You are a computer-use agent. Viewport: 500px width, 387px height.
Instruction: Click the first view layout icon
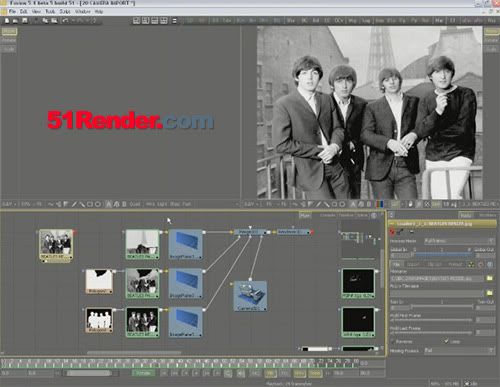(x=136, y=21)
